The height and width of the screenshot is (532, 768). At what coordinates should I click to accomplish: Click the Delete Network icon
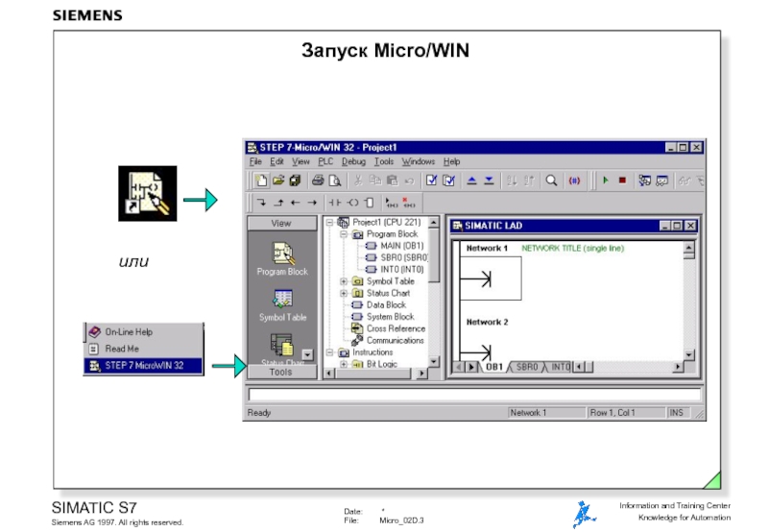pos(409,203)
